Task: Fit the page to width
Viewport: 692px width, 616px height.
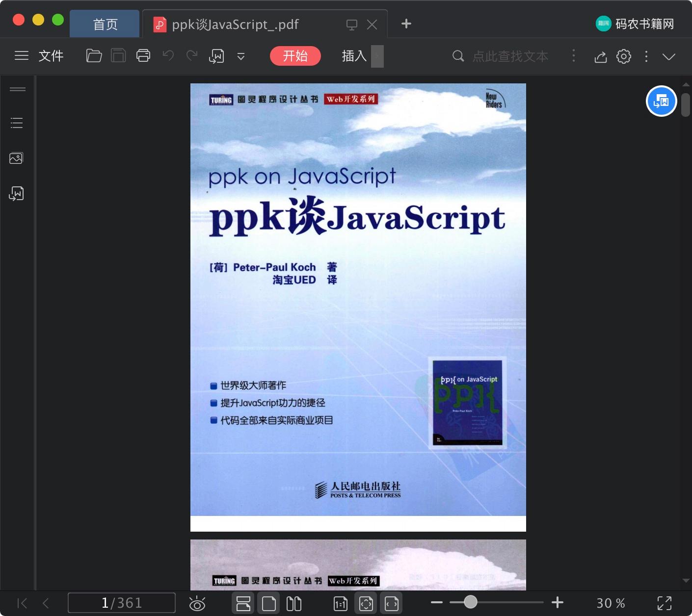Action: point(392,603)
